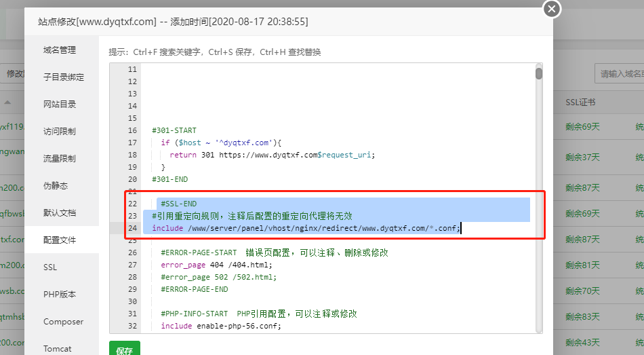Click the domain search input in background page
644x355 pixels.
pyautogui.click(x=619, y=73)
